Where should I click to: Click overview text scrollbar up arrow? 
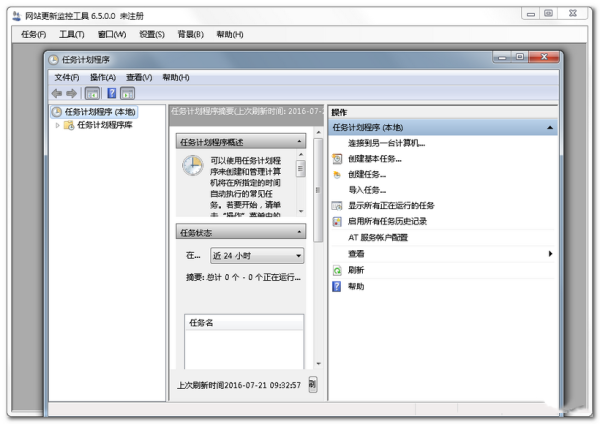point(301,155)
